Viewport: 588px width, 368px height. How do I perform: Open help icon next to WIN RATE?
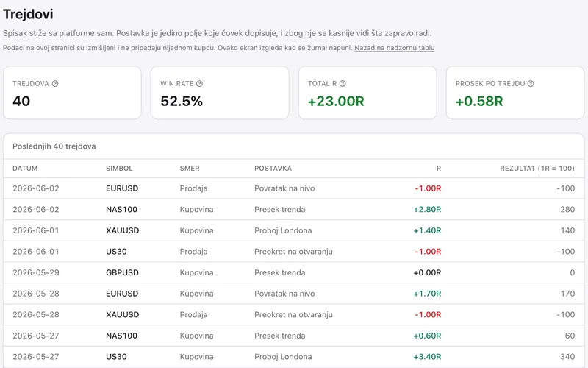[199, 84]
